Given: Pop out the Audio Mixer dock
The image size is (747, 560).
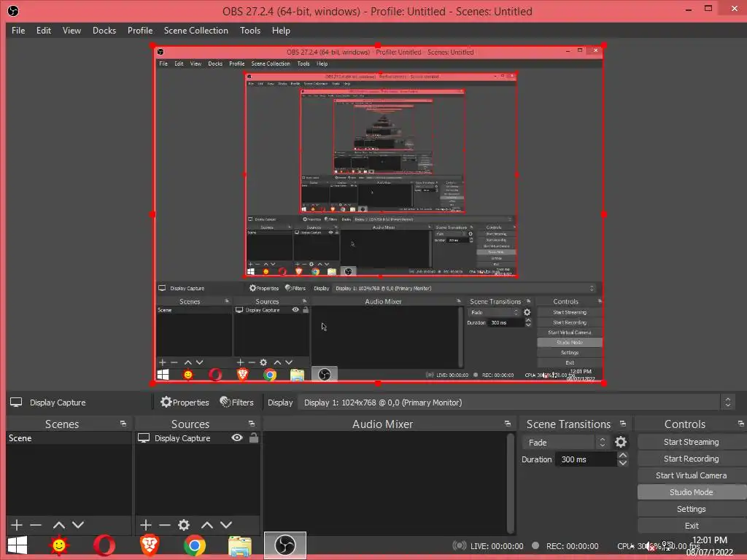Looking at the screenshot, I should tap(508, 424).
